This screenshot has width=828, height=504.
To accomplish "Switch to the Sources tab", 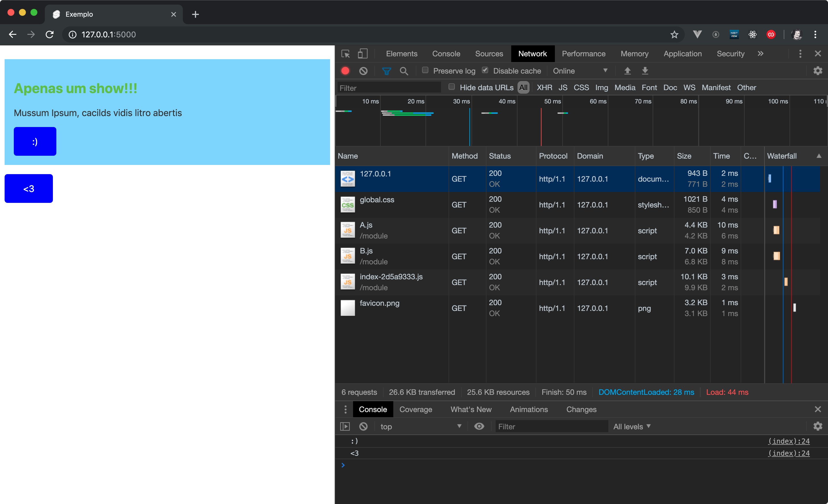I will [489, 54].
